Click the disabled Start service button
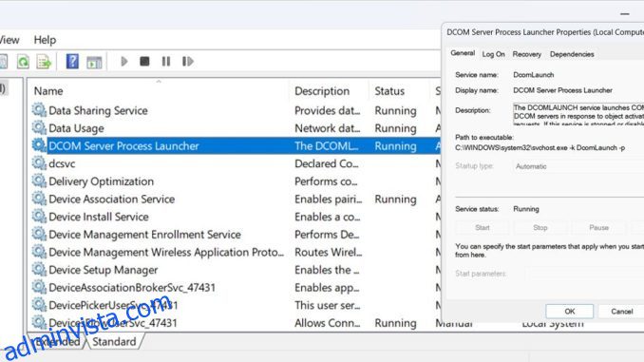644x362 pixels. pyautogui.click(x=483, y=227)
